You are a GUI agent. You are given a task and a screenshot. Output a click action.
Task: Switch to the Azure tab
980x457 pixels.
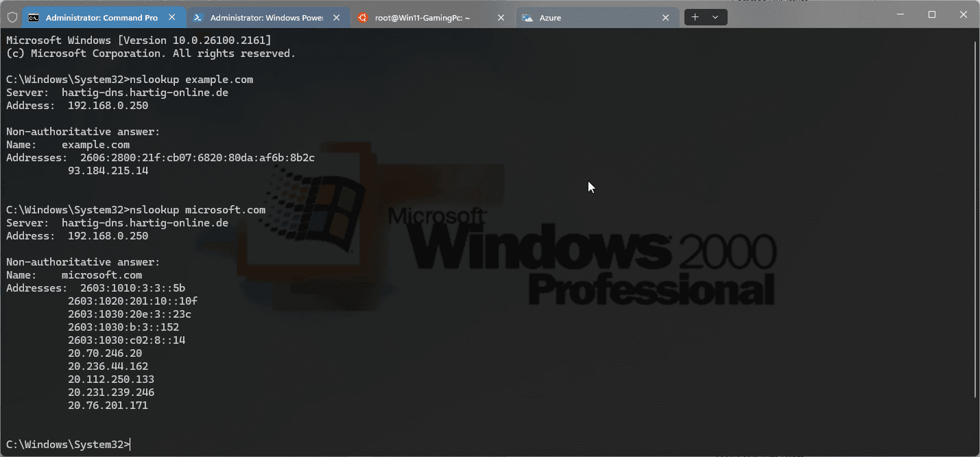click(x=590, y=17)
